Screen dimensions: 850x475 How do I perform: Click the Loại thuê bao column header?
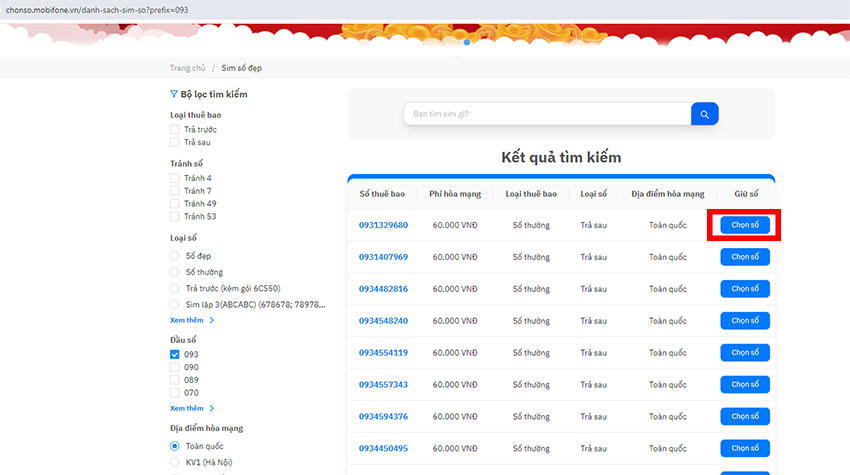tap(531, 194)
